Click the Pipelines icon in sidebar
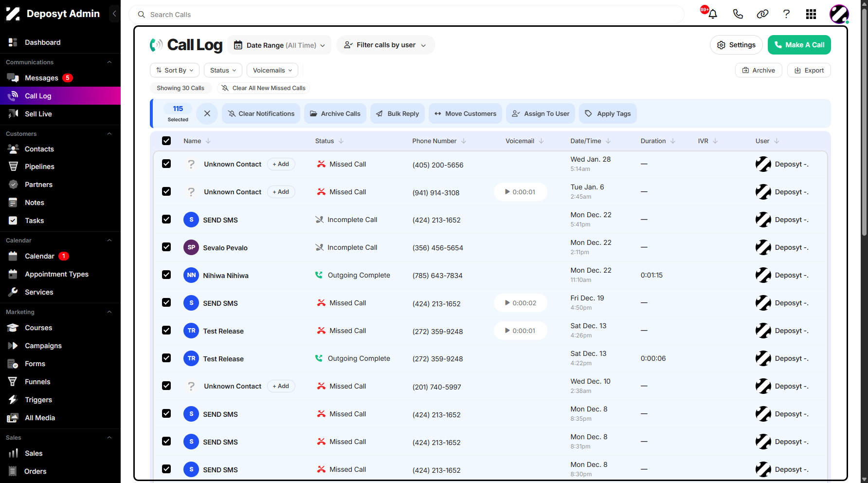868x483 pixels. pos(13,167)
